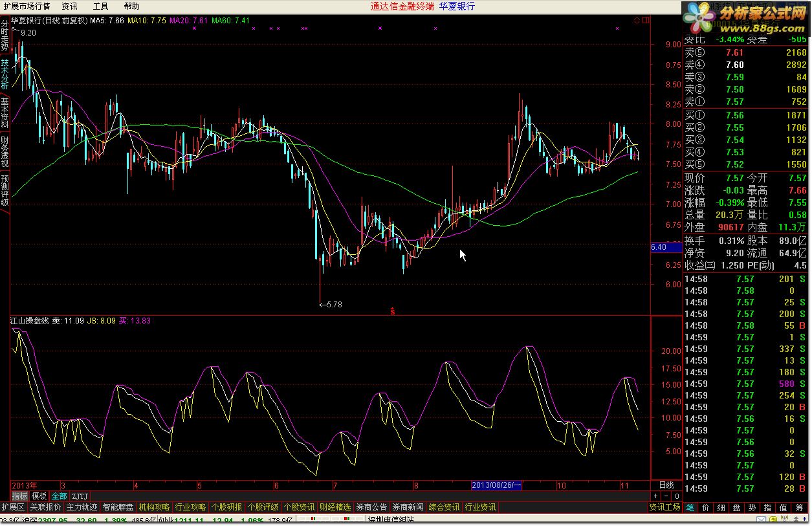Open the 综合资讯 tab
The width and height of the screenshot is (812, 526).
pos(444,507)
